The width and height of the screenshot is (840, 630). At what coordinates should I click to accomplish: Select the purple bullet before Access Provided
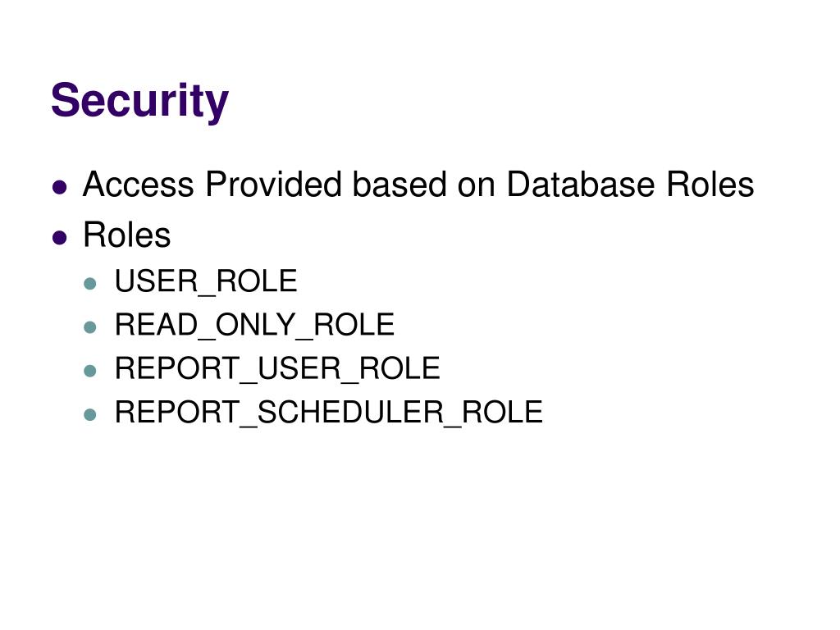(x=59, y=187)
